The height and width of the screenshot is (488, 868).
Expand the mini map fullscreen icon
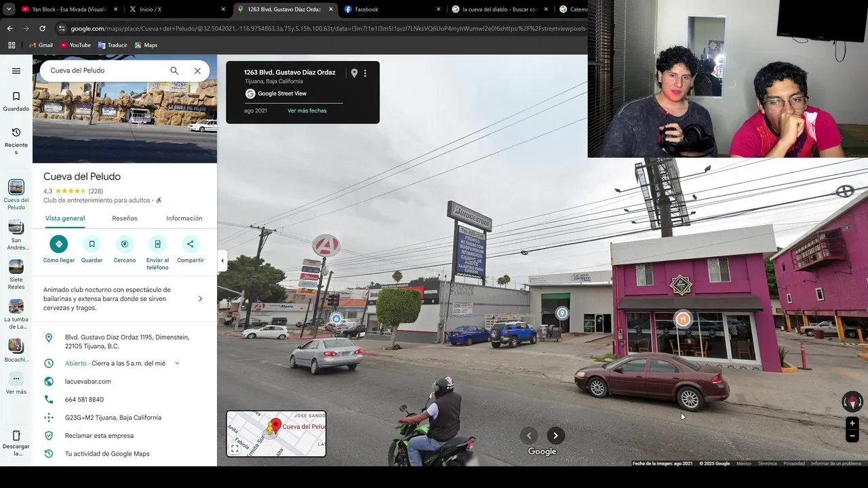[235, 449]
